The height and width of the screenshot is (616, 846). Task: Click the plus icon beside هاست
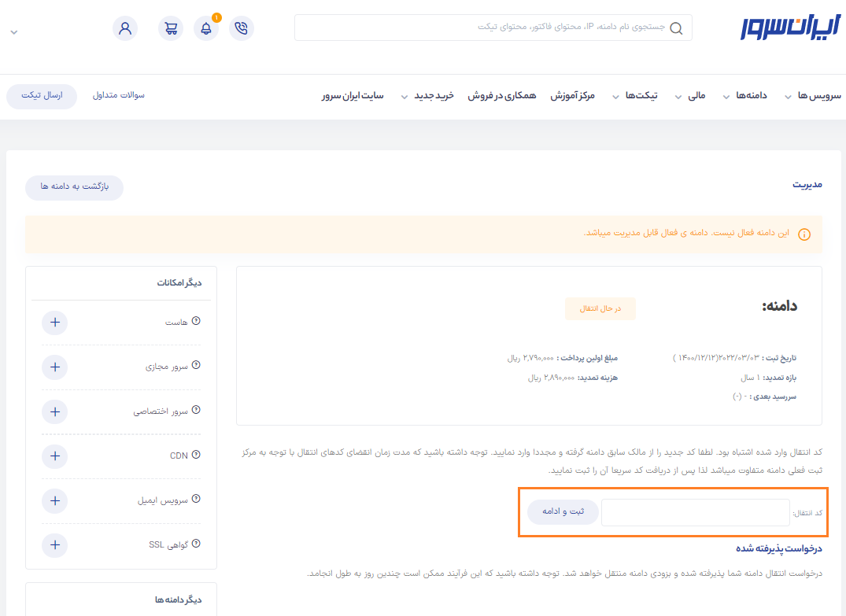pyautogui.click(x=54, y=323)
